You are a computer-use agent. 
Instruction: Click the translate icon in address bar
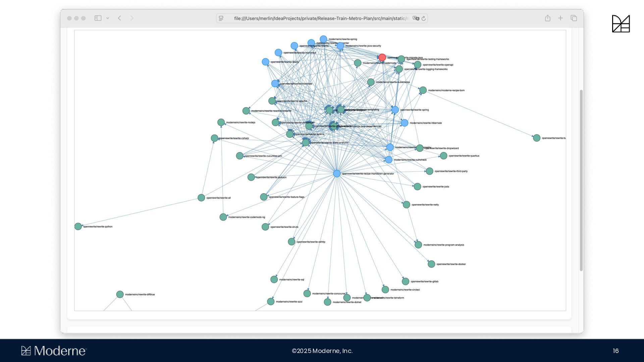click(x=416, y=18)
